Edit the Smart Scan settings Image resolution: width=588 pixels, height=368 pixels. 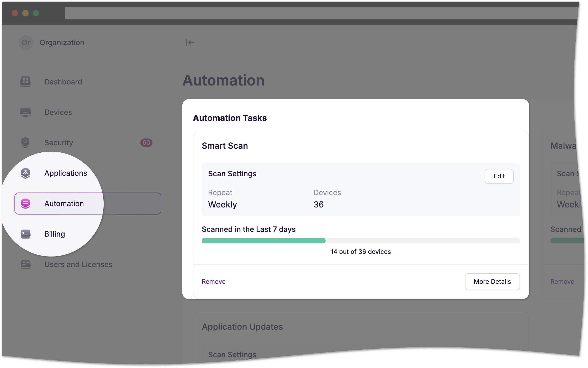tap(499, 176)
